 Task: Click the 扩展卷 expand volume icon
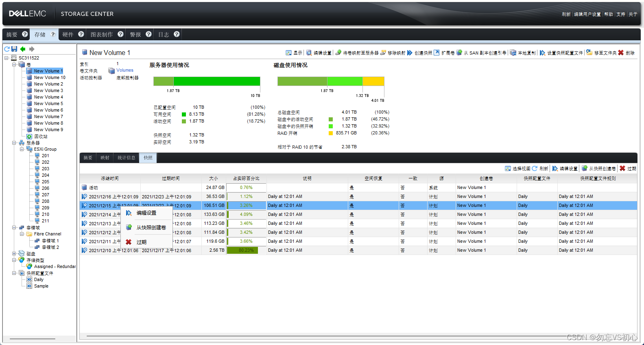click(437, 53)
